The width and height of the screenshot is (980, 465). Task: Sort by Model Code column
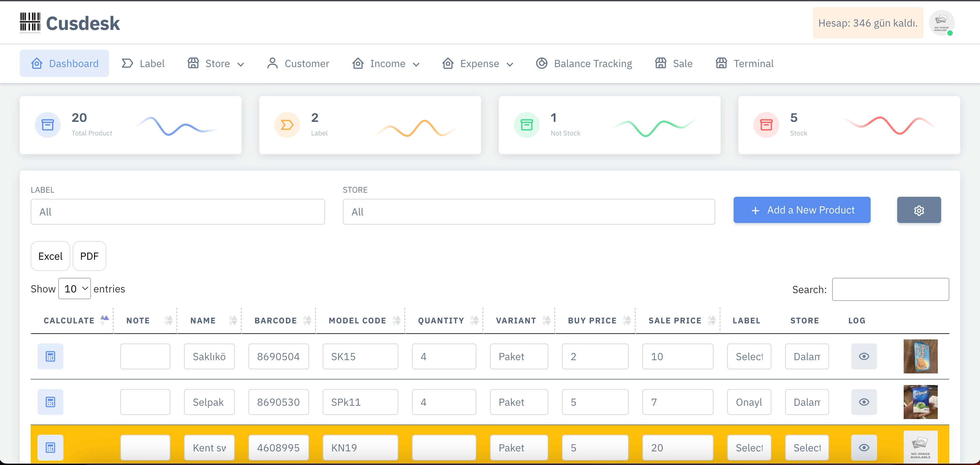[x=361, y=320]
